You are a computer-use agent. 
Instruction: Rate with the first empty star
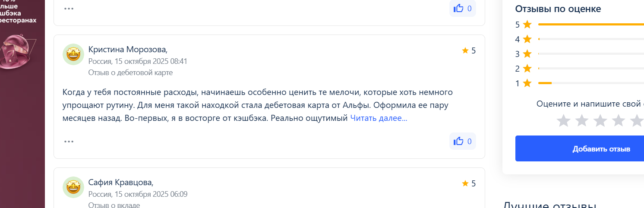point(563,121)
